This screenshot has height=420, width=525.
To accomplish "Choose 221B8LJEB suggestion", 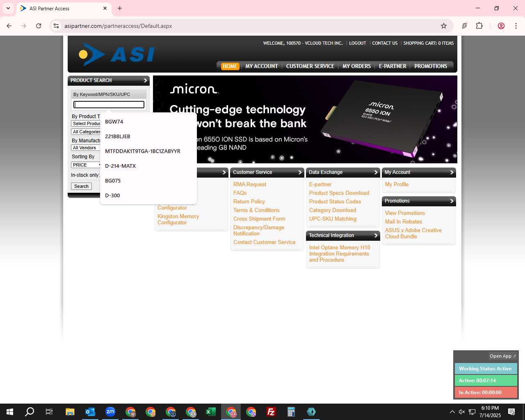I will pyautogui.click(x=148, y=137).
